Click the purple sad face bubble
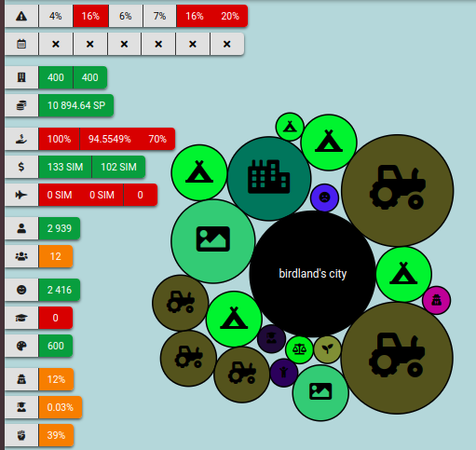Image resolution: width=476 pixels, height=450 pixels. click(324, 198)
